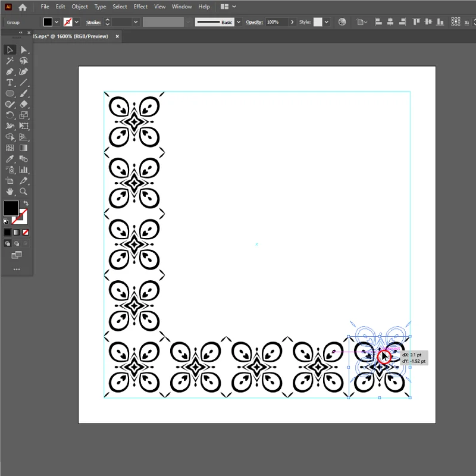Select the Selection tool (black arrow)
Screen dimensions: 476x476
point(10,50)
